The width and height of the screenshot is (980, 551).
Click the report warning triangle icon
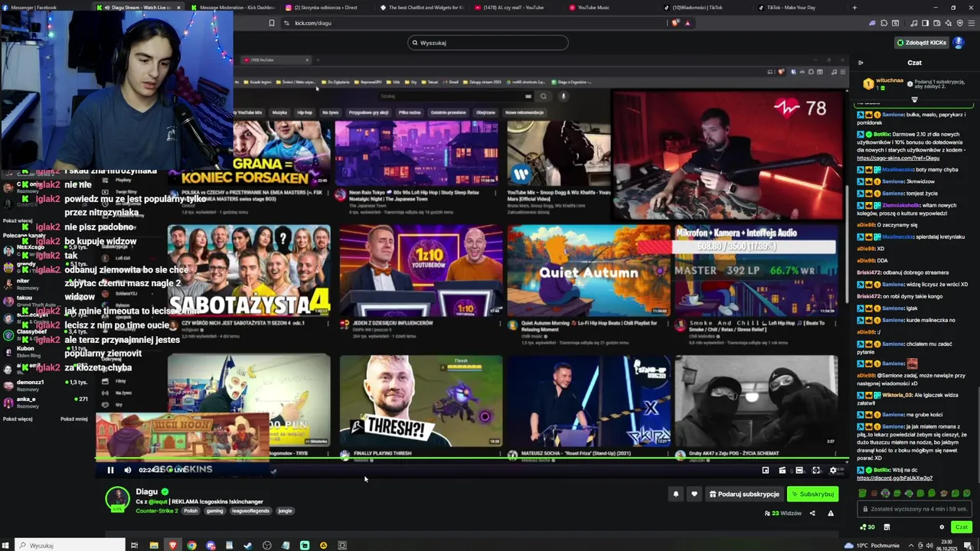pos(831,514)
